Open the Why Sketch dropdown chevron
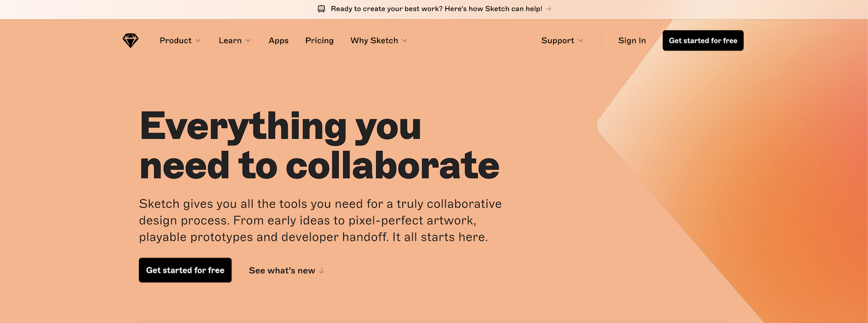 pyautogui.click(x=405, y=41)
